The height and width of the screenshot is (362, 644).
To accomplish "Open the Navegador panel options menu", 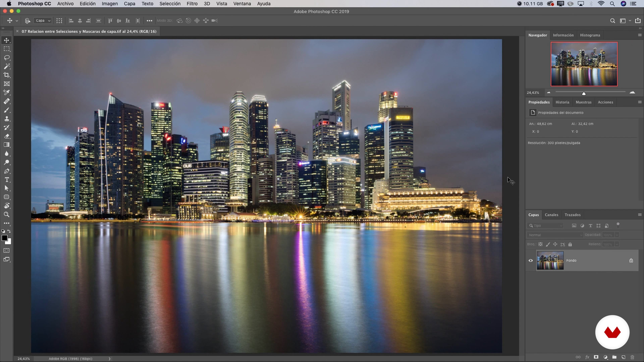I will (x=639, y=35).
